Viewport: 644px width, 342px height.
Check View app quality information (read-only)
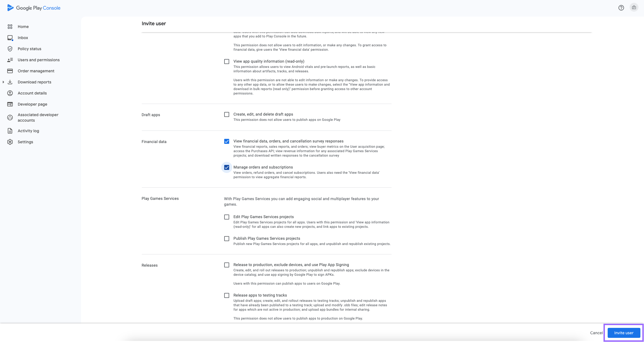[227, 62]
